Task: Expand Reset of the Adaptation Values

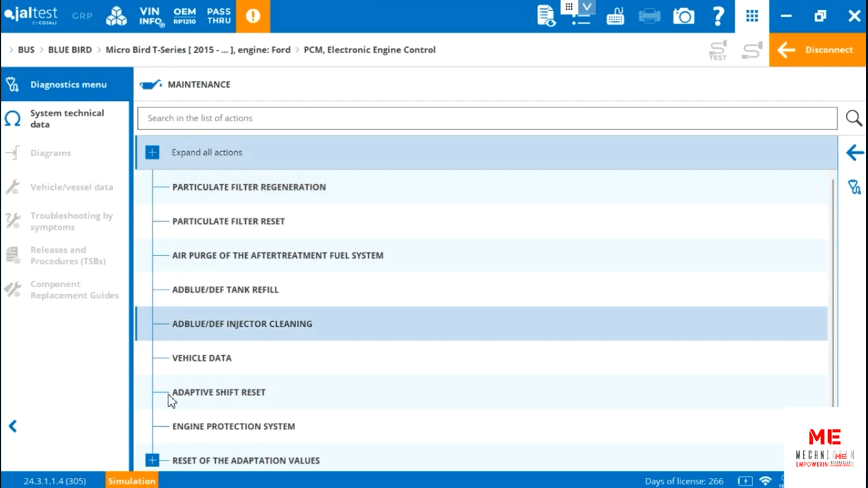Action: tap(153, 460)
